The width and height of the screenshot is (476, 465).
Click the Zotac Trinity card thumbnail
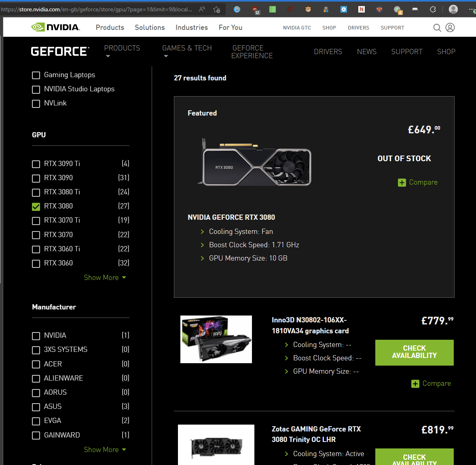point(216,445)
